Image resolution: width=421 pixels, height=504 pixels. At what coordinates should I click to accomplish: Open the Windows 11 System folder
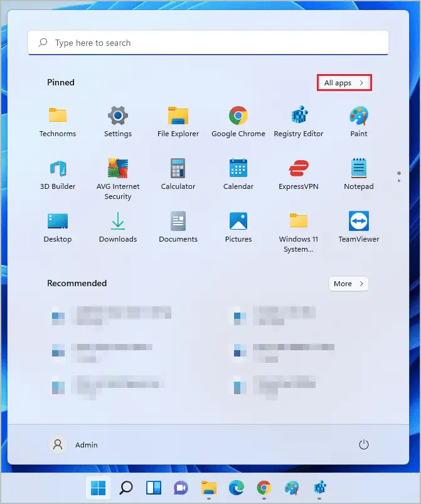(299, 232)
